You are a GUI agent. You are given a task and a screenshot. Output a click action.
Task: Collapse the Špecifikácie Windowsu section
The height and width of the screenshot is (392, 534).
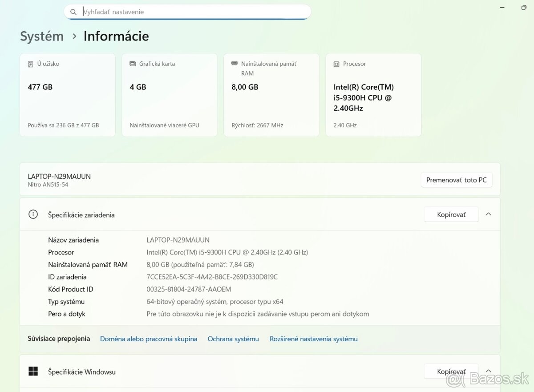pyautogui.click(x=488, y=370)
